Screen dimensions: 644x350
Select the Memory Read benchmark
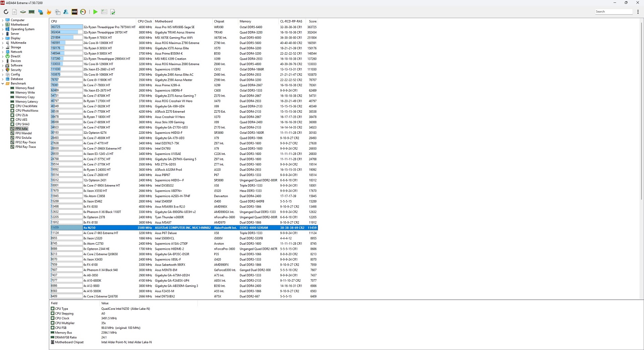click(25, 88)
